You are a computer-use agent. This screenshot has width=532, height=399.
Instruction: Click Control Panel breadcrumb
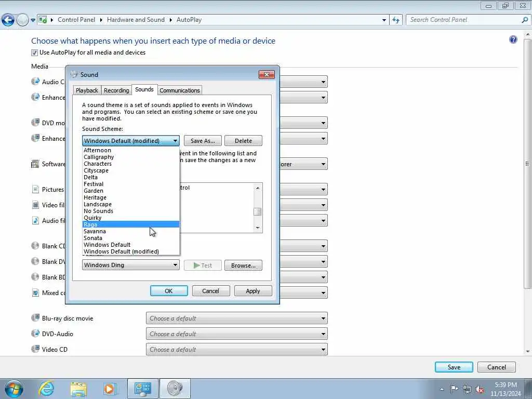click(x=76, y=20)
